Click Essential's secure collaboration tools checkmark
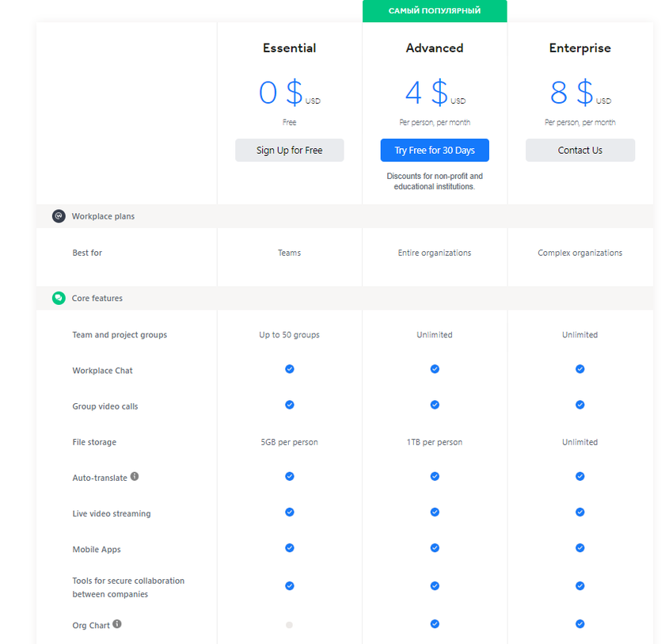 [290, 586]
